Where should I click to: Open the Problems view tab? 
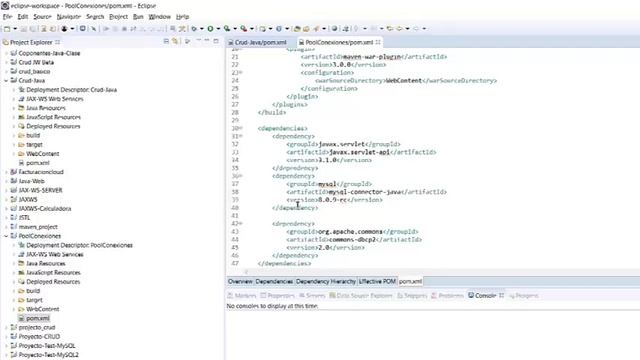click(x=447, y=296)
